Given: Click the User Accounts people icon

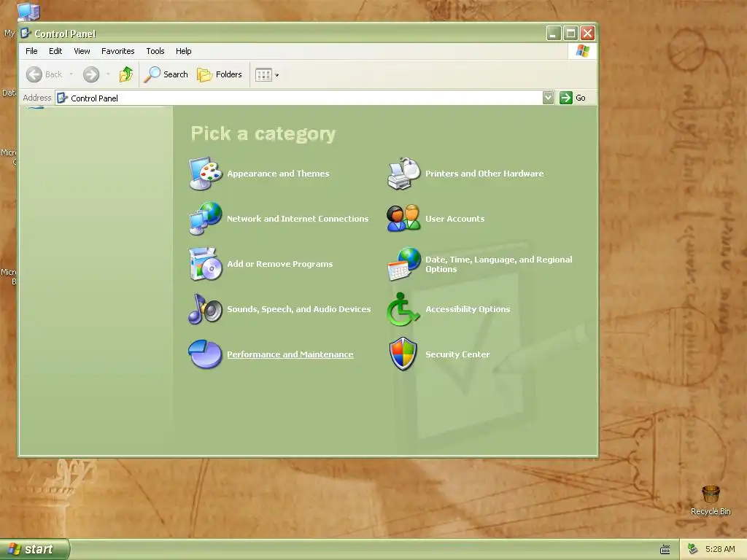Looking at the screenshot, I should [x=403, y=219].
